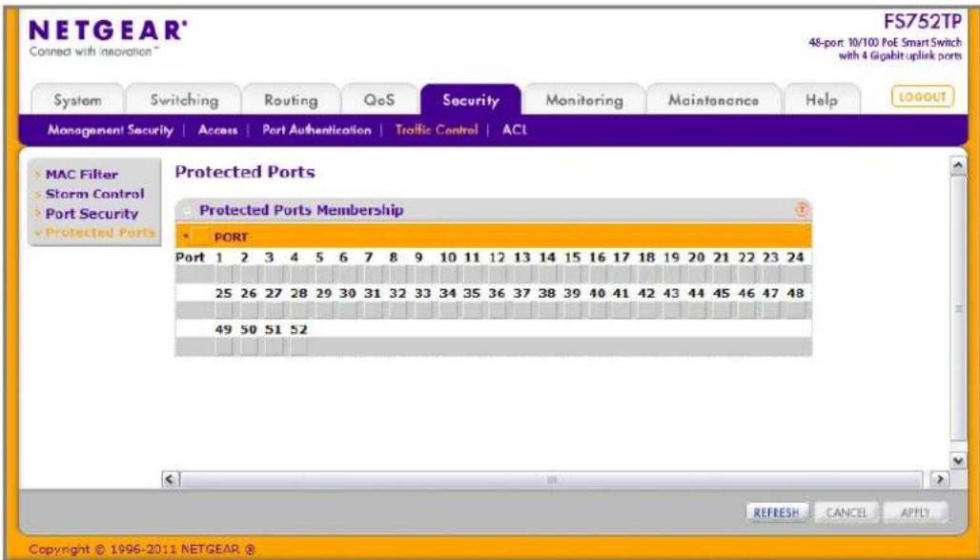Select the Security tab
Screen dimensions: 980x560
(x=471, y=100)
